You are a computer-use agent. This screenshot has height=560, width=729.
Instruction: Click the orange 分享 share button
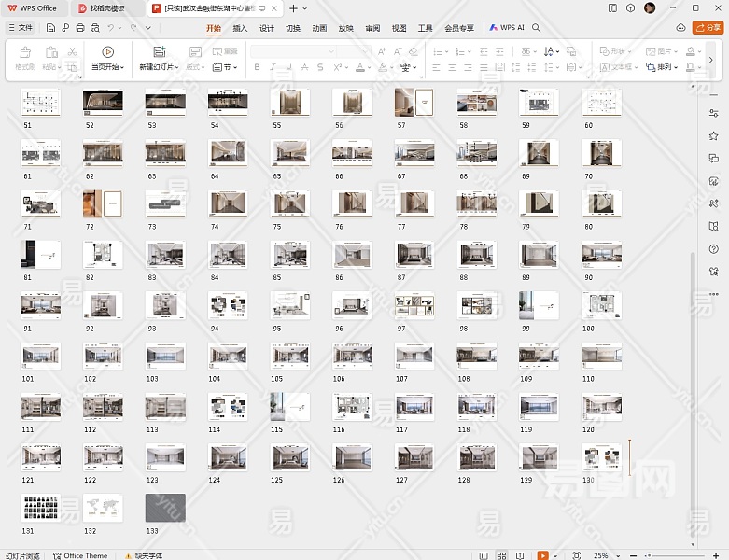(x=709, y=28)
